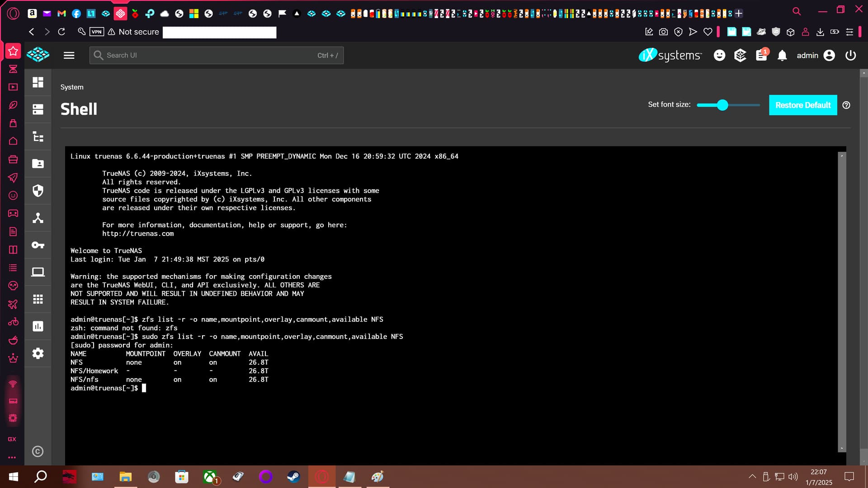
Task: Open browser Downloads icon
Action: [820, 32]
